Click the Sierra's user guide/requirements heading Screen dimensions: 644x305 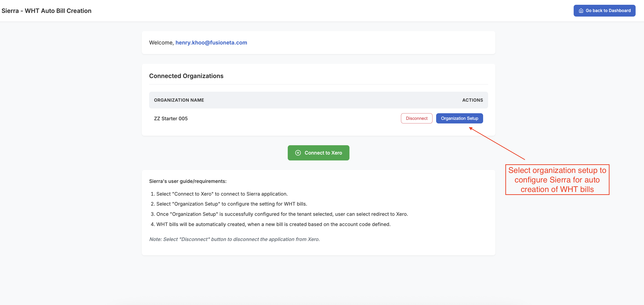click(x=188, y=181)
